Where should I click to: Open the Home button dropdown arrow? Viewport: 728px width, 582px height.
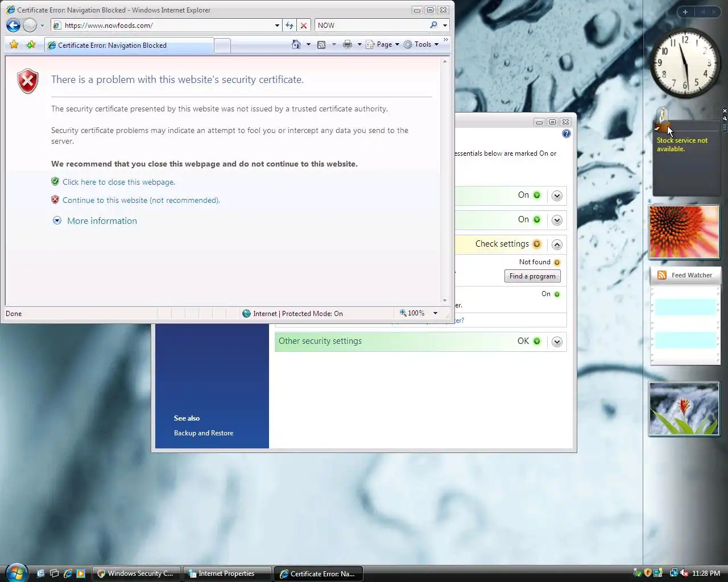309,44
